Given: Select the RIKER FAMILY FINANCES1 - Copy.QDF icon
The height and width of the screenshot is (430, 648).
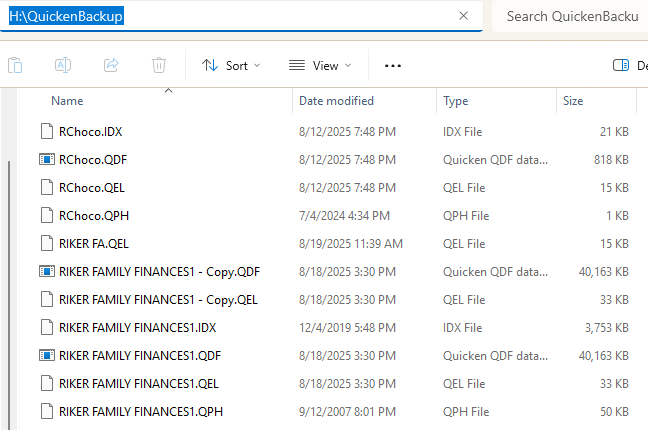Looking at the screenshot, I should coord(47,271).
